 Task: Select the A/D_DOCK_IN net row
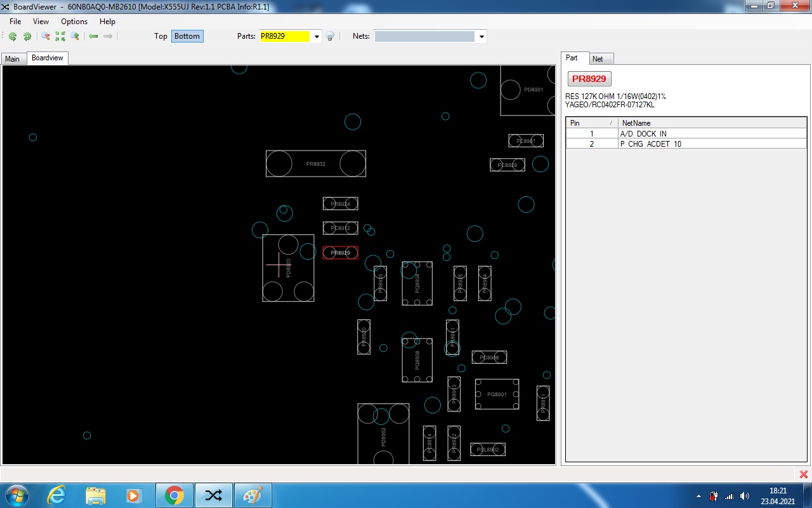[686, 133]
